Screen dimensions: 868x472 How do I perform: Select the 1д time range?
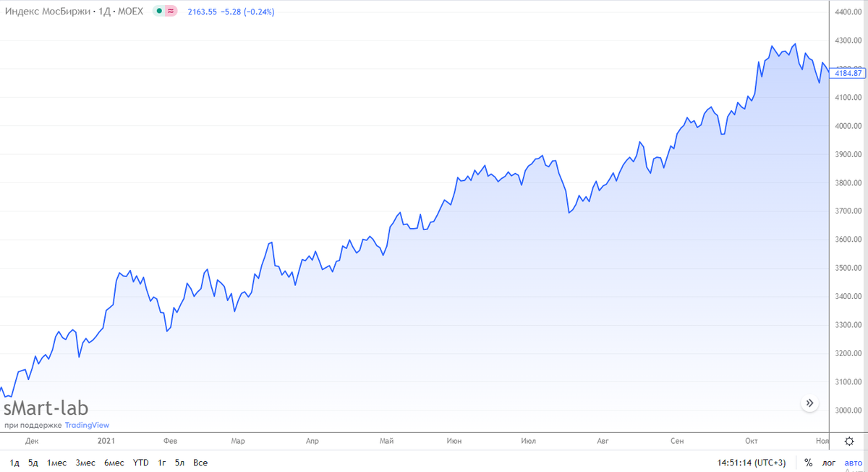click(x=14, y=463)
